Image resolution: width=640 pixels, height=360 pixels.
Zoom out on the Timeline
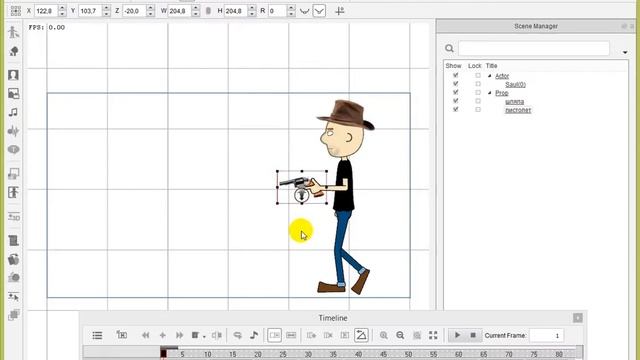point(400,336)
